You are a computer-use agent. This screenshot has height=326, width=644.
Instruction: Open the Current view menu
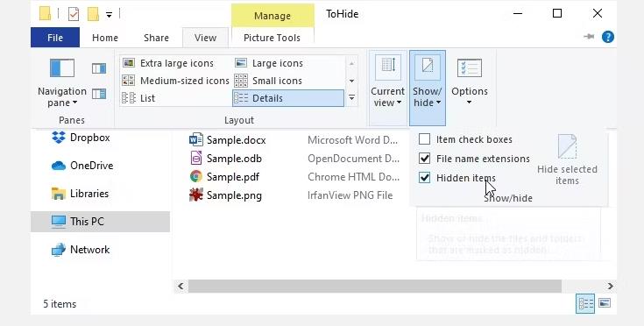(x=387, y=88)
